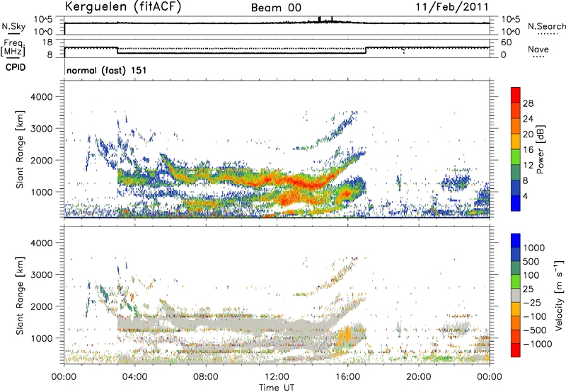Click the date "11/Feb/2011"
Viewport: 566px width, 392px height.
click(x=452, y=7)
